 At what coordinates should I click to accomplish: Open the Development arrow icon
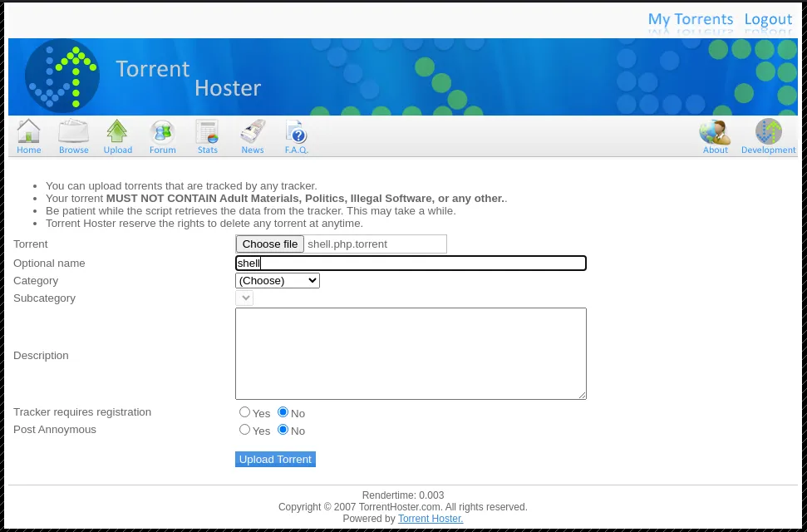pos(769,131)
